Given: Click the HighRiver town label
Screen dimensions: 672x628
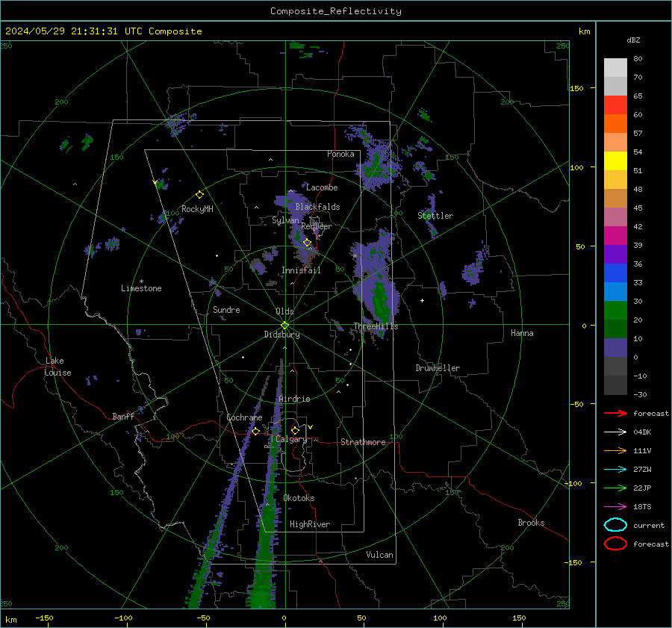Looking at the screenshot, I should coord(310,524).
